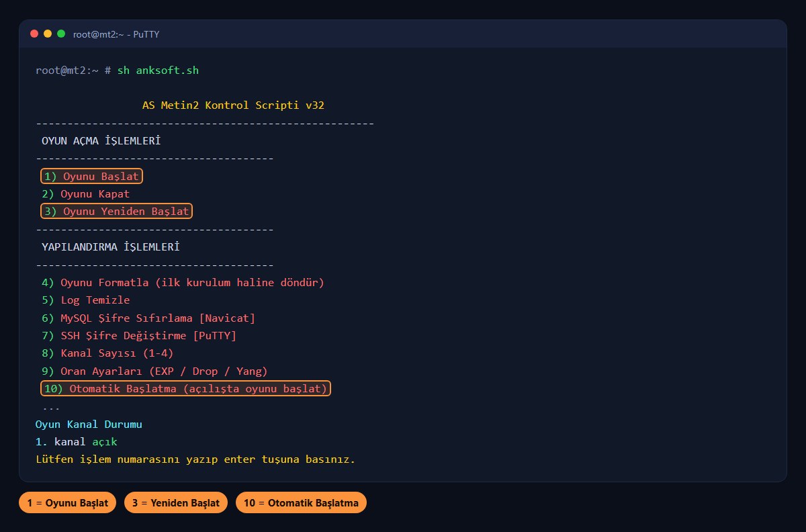Select menu line '1) Oyunu Başlat'
Viewport: 806px width, 532px height.
[91, 176]
